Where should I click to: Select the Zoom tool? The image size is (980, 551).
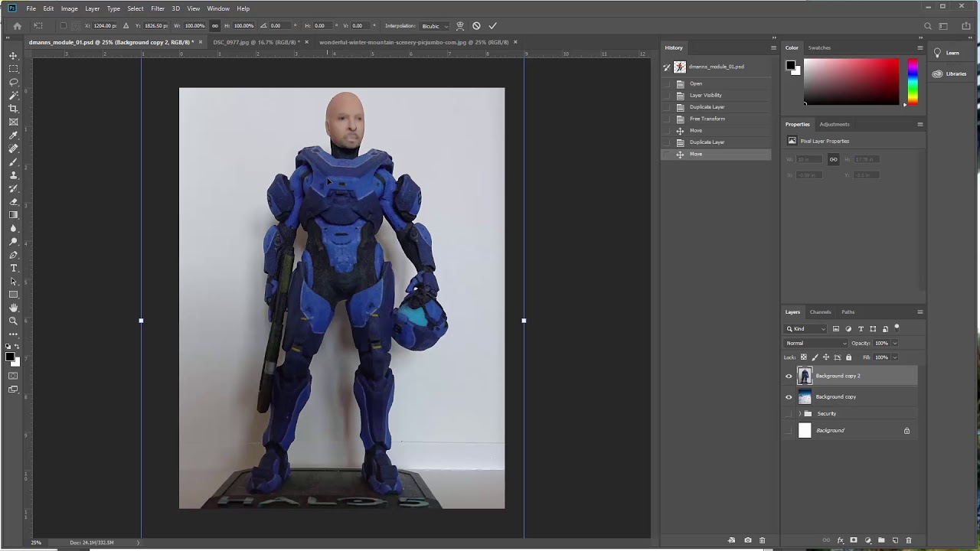click(13, 321)
